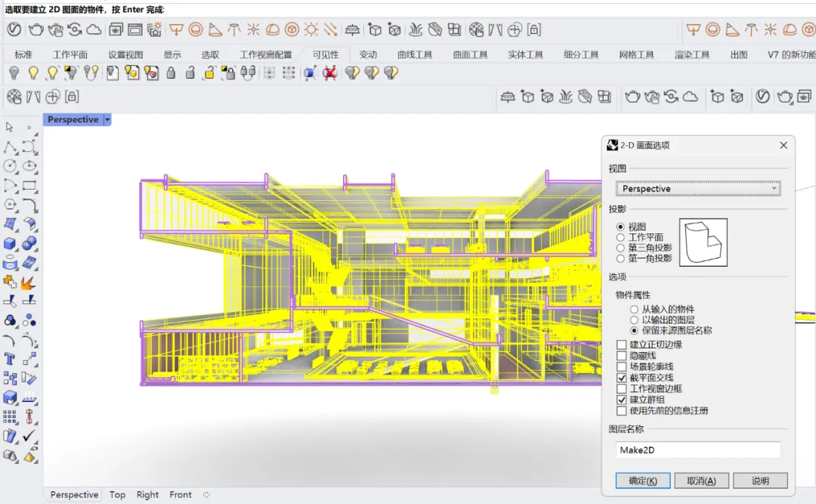The height and width of the screenshot is (504, 816).
Task: Select the 第一角投影 radio button
Action: (x=620, y=258)
